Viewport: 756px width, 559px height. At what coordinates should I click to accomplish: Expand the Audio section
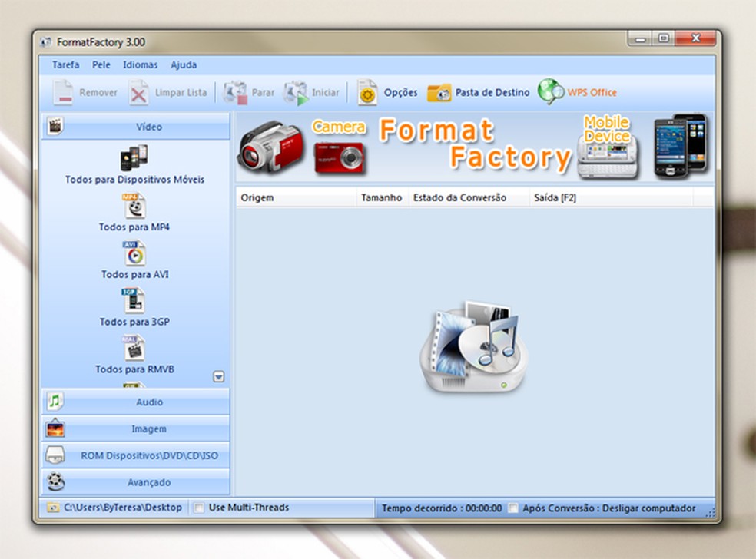click(x=135, y=402)
